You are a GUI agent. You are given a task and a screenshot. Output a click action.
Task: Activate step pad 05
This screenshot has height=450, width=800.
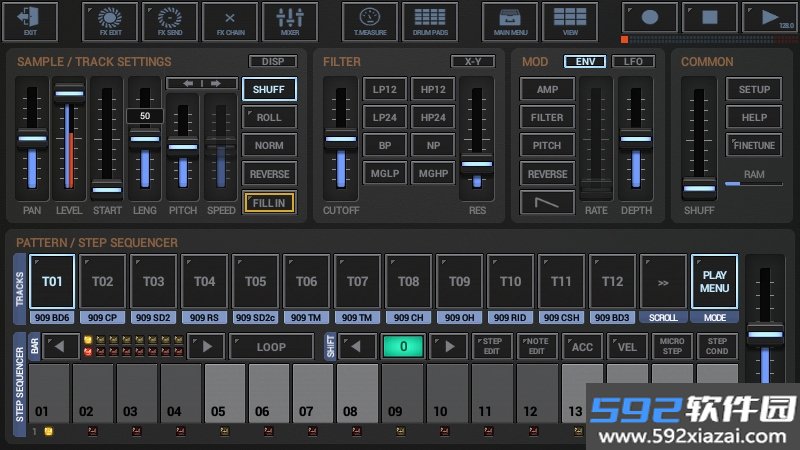[224, 393]
